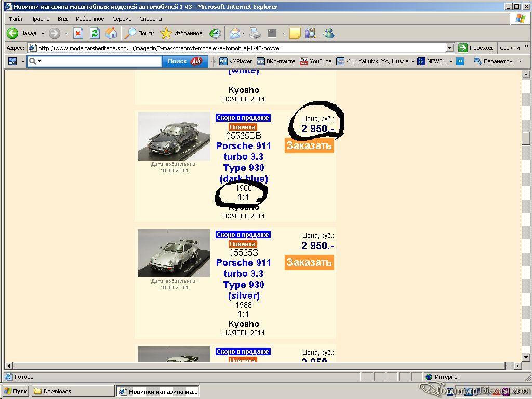Click horizontal scrollbar right arrow
Screen dimensions: 532x399
[x=517, y=366]
